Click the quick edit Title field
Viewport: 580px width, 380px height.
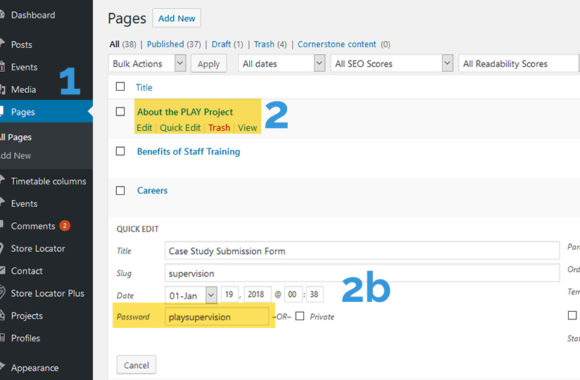tap(362, 251)
